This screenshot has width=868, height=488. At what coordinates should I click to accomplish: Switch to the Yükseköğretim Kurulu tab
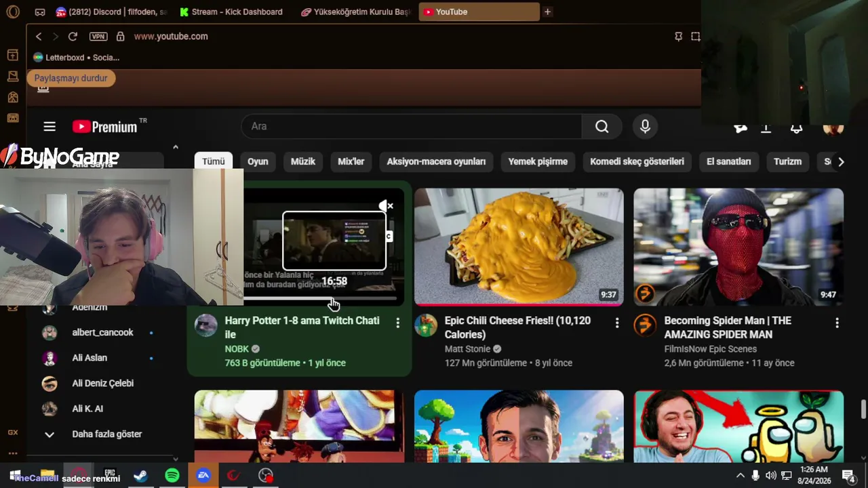coord(356,12)
